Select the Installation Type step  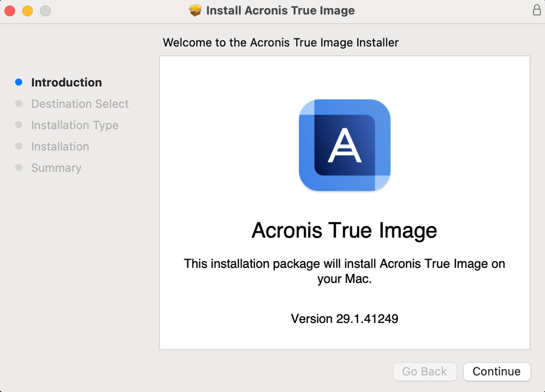click(75, 125)
